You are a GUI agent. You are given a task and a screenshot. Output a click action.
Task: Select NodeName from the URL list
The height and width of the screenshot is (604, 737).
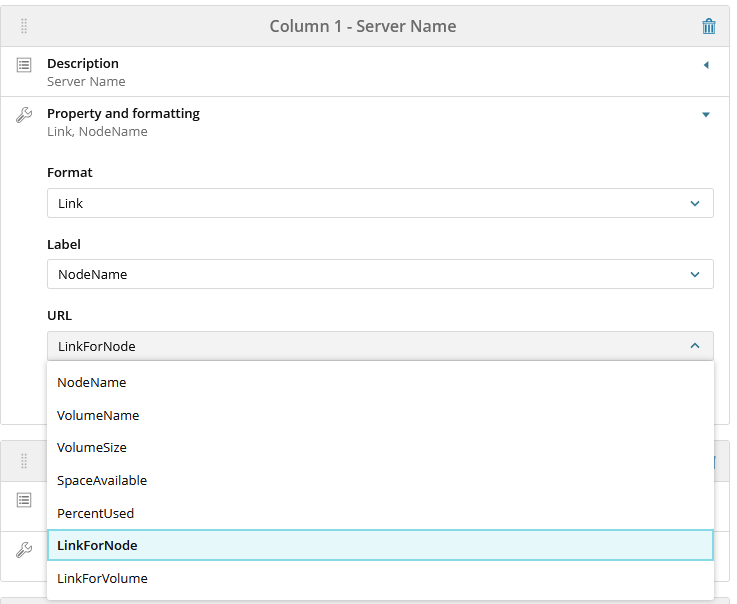point(92,382)
